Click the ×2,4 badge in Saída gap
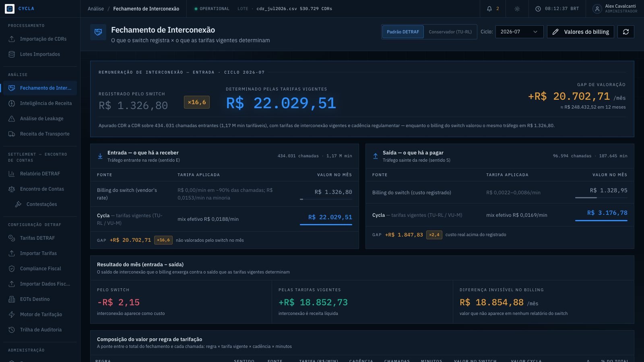The image size is (644, 362). [435, 235]
